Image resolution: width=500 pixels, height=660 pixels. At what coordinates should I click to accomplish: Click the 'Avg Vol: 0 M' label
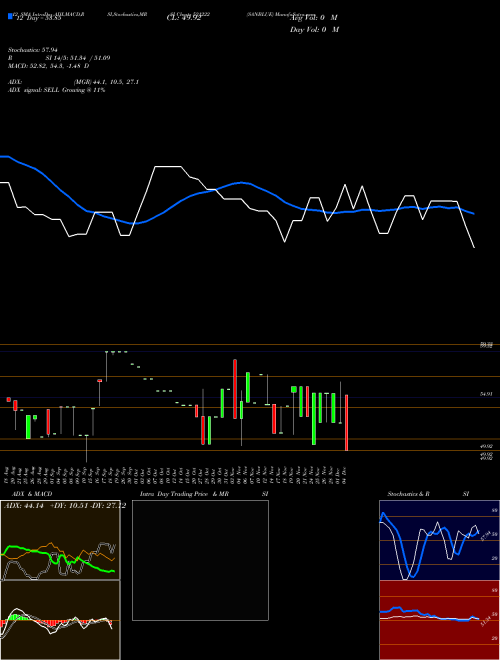[x=314, y=18]
